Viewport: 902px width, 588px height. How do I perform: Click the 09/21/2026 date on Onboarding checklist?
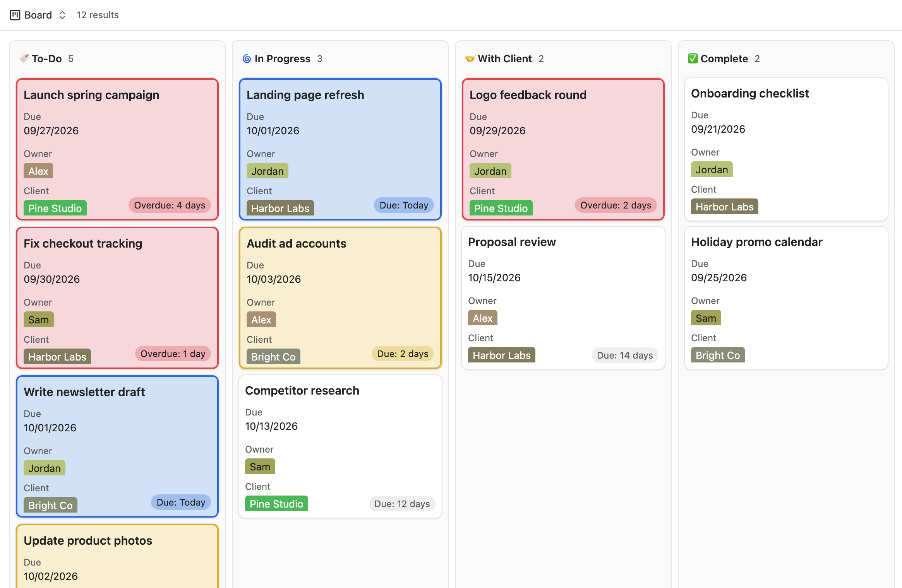[718, 129]
